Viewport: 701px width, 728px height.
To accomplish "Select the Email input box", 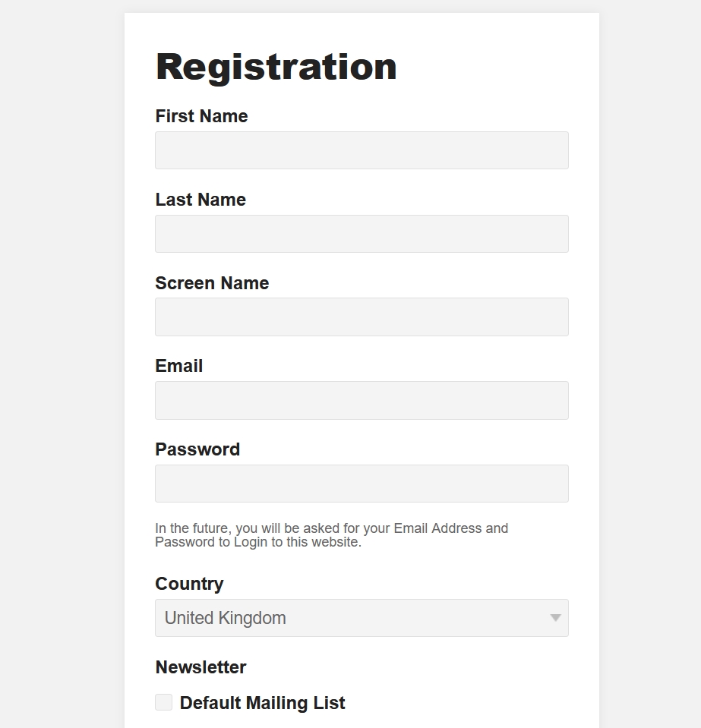I will [362, 400].
